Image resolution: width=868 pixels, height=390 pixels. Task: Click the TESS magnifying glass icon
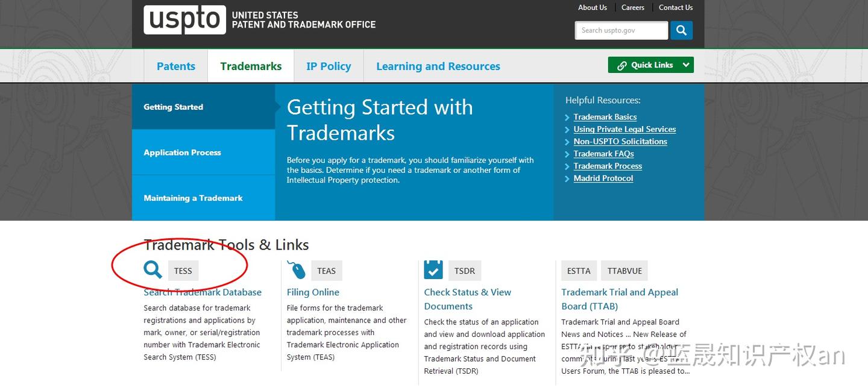click(x=153, y=269)
